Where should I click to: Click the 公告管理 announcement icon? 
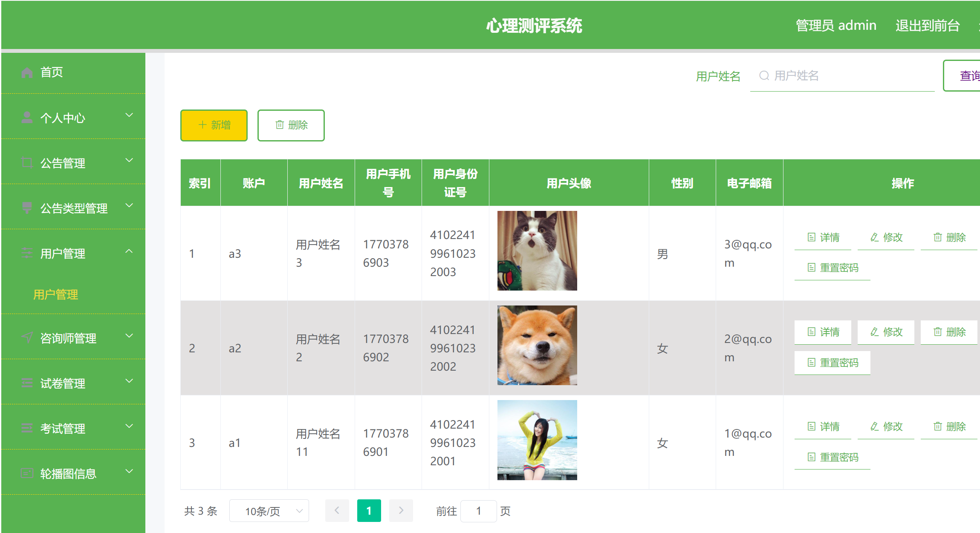click(x=27, y=162)
